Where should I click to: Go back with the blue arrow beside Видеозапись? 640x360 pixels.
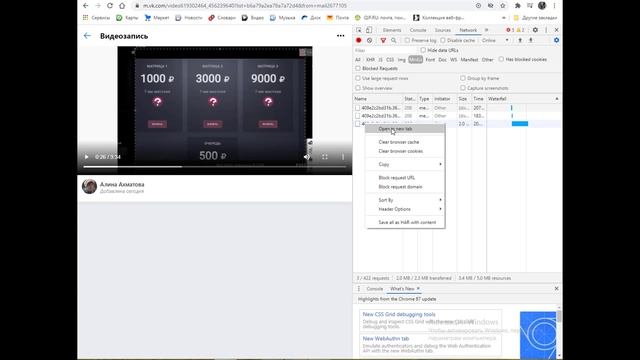point(87,36)
